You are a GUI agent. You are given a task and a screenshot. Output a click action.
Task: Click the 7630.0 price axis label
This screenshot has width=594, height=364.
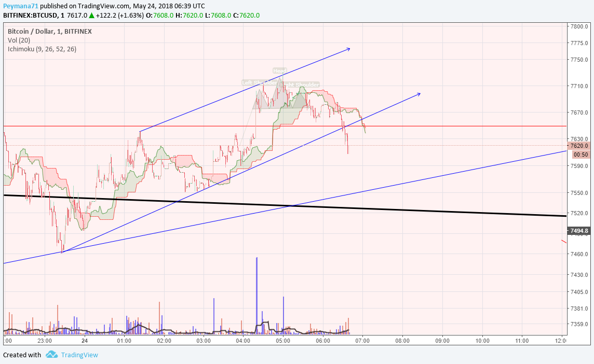pyautogui.click(x=579, y=139)
